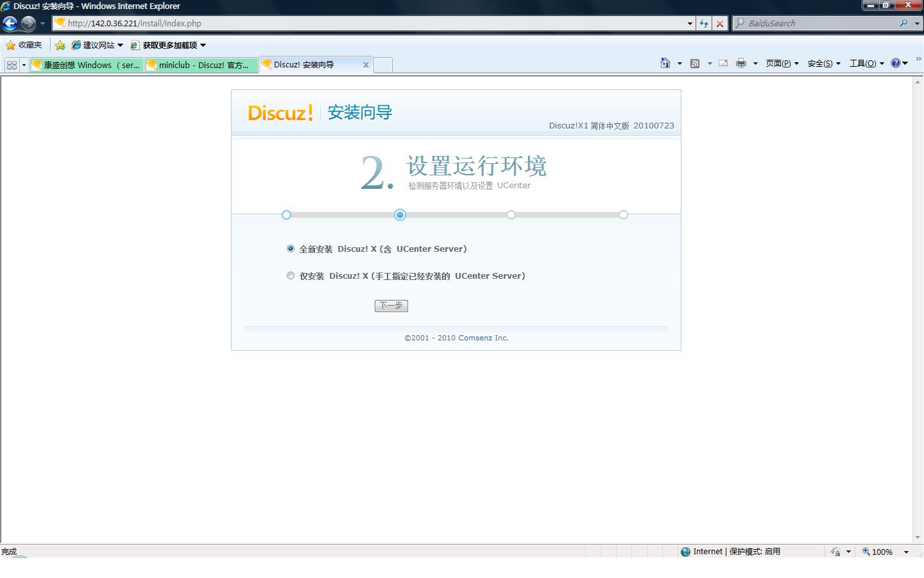Click the Home page icon
This screenshot has width=924, height=578.
pyautogui.click(x=665, y=63)
